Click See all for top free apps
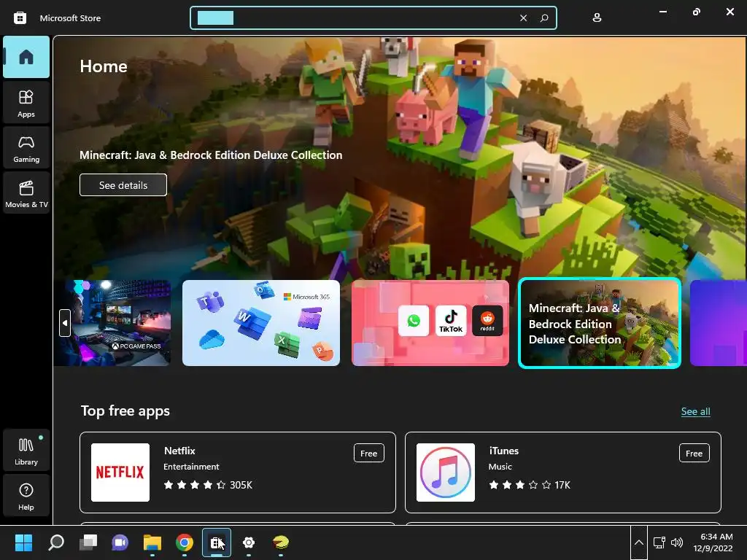 [x=695, y=411]
